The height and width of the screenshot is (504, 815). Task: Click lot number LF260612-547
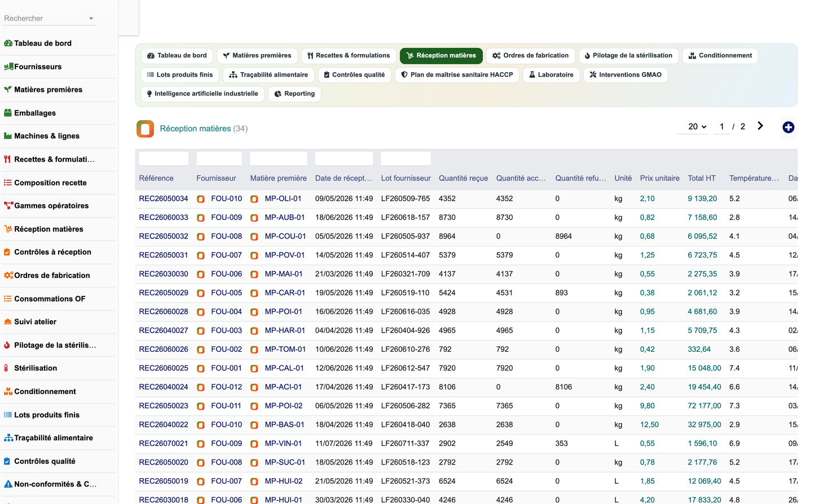pos(406,369)
